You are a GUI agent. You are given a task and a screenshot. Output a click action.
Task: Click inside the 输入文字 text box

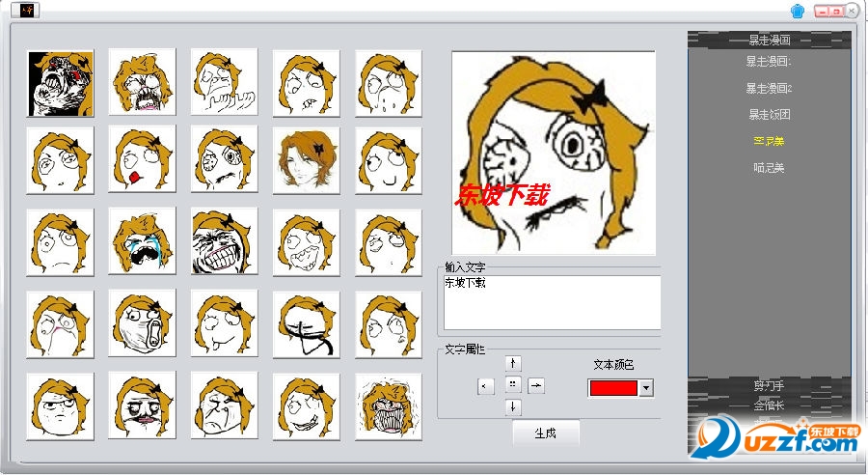pyautogui.click(x=552, y=302)
